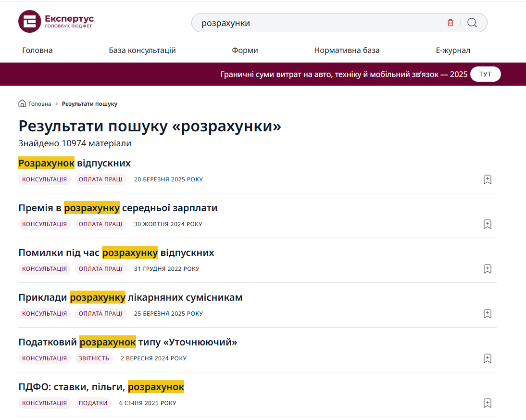
Task: Open Нормативна база menu
Action: click(347, 50)
